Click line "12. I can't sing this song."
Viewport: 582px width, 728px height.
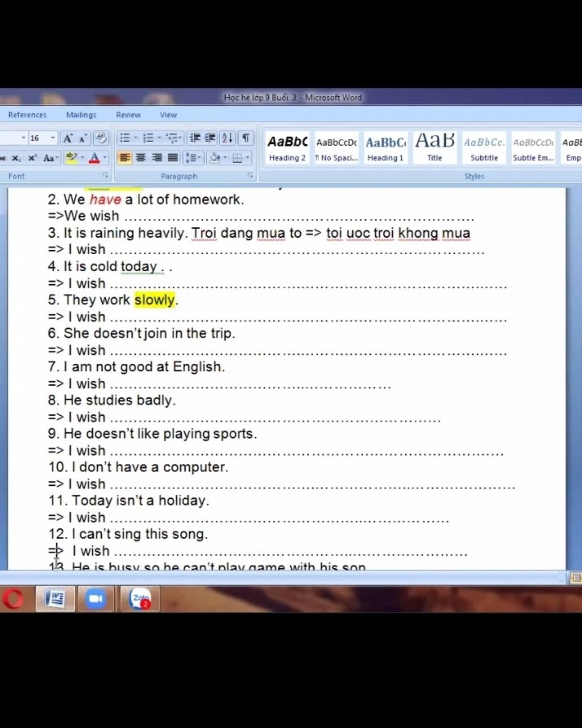[x=128, y=534]
